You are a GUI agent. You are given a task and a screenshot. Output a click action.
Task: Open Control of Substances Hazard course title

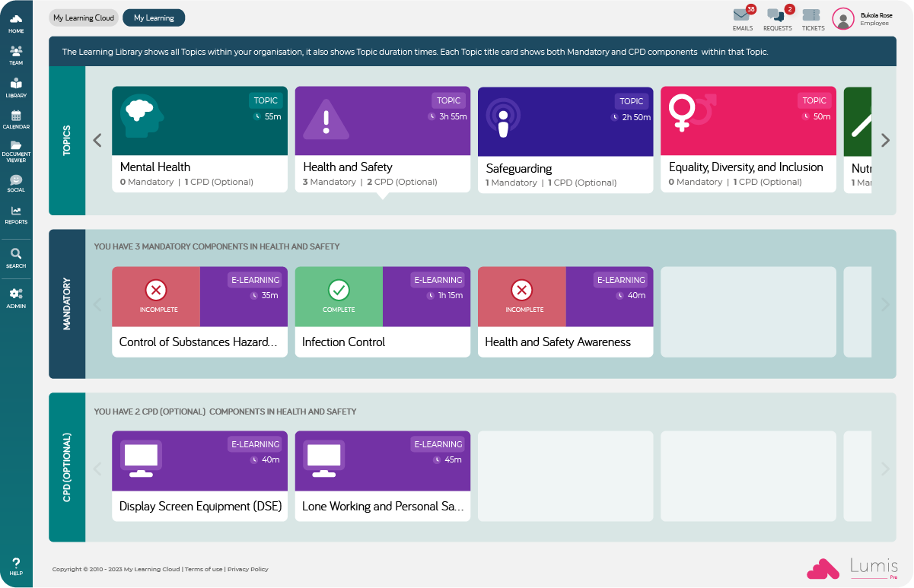coord(199,342)
